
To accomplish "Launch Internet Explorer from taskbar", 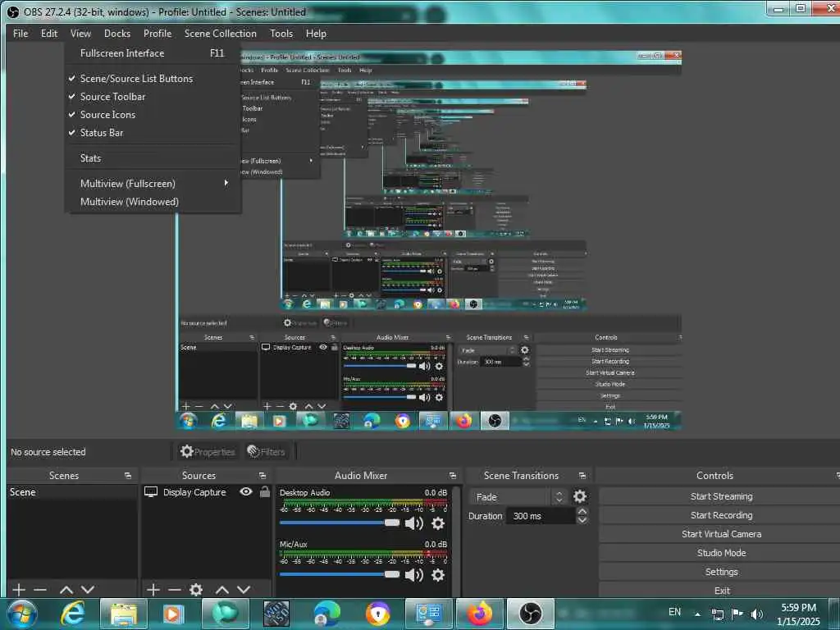I will pos(72,614).
